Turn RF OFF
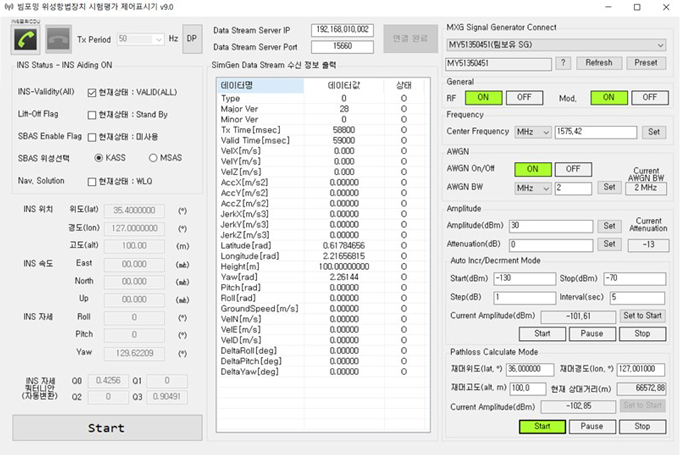The image size is (680, 455). [x=524, y=98]
